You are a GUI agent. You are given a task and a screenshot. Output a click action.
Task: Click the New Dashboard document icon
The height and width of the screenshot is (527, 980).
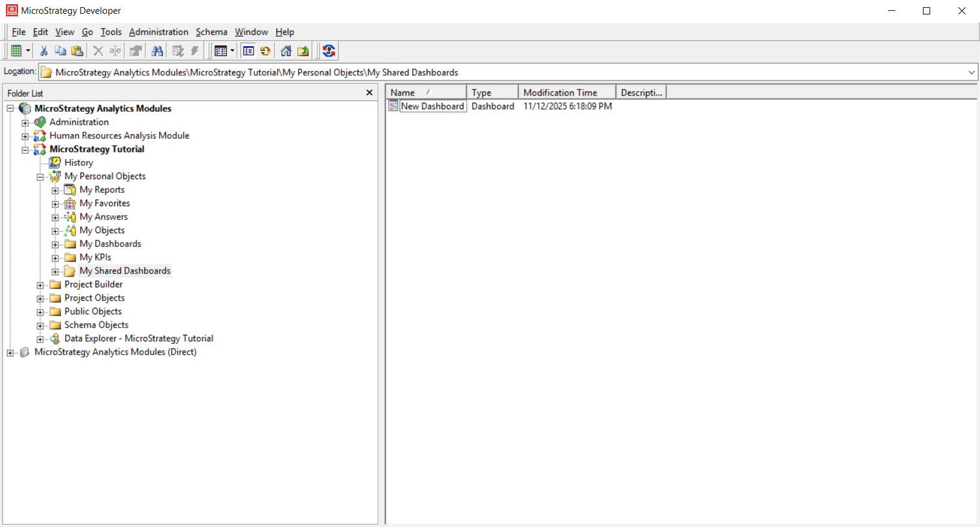pyautogui.click(x=393, y=106)
